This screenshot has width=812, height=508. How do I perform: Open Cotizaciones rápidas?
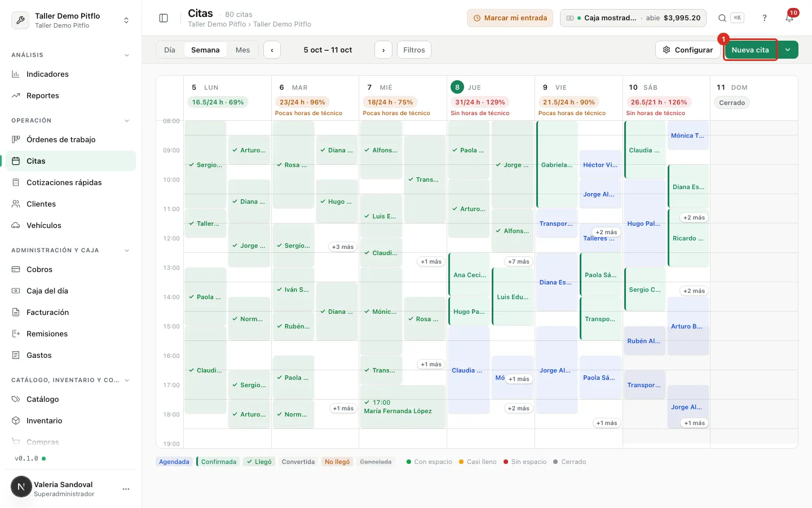[x=70, y=182]
